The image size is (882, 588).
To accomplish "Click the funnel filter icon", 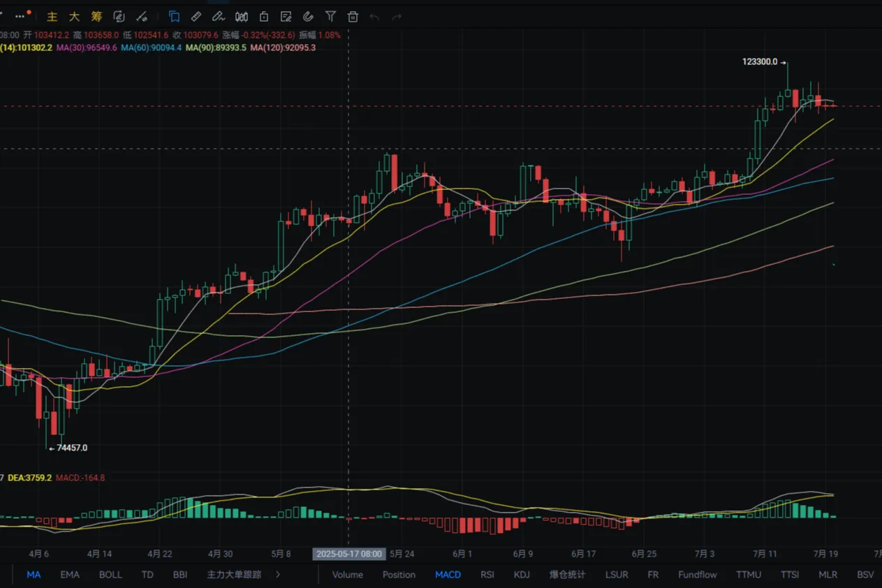I will (x=330, y=16).
